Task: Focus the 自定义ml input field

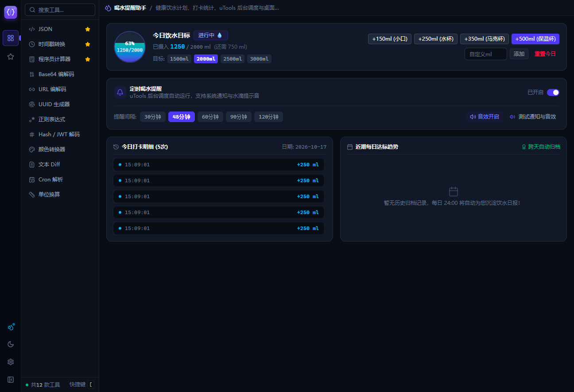Action: point(486,54)
